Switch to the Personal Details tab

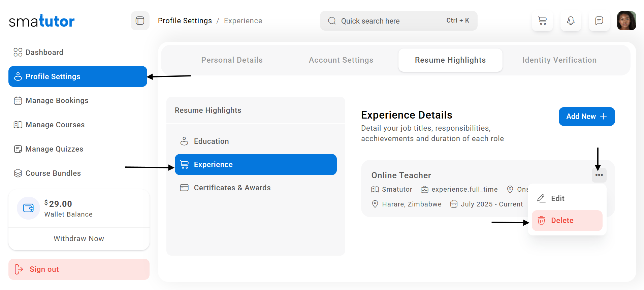click(232, 60)
